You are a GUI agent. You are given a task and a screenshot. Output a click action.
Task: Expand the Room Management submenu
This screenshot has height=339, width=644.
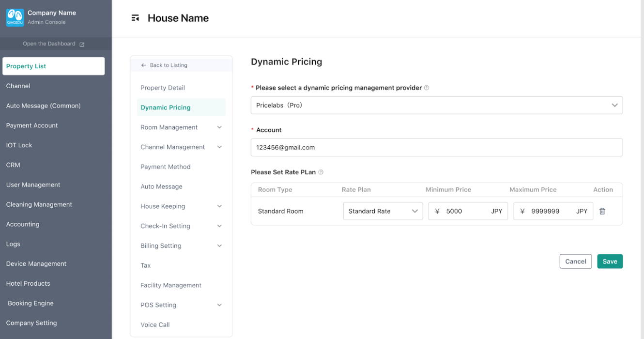click(219, 127)
